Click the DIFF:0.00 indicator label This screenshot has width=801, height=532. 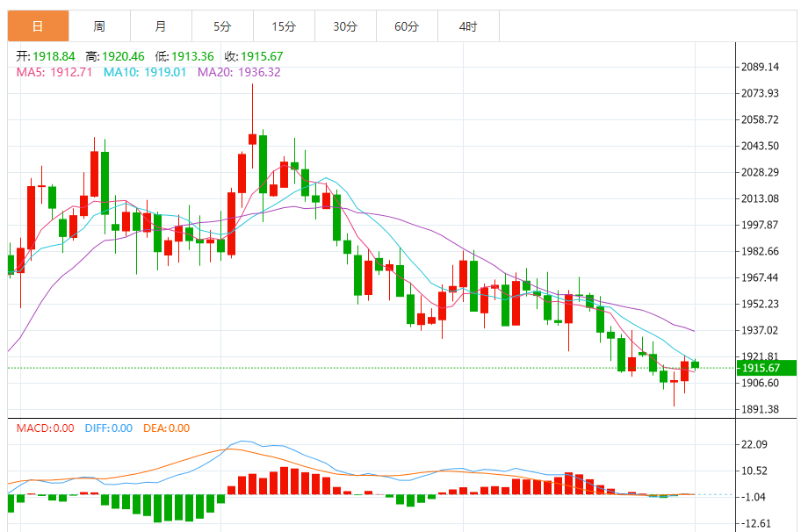108,428
